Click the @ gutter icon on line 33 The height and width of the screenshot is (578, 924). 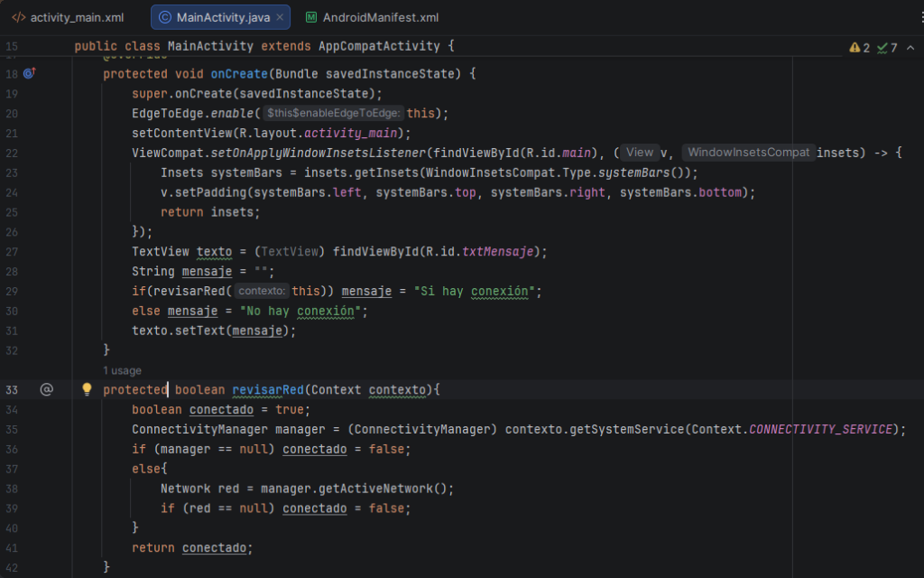(x=47, y=389)
